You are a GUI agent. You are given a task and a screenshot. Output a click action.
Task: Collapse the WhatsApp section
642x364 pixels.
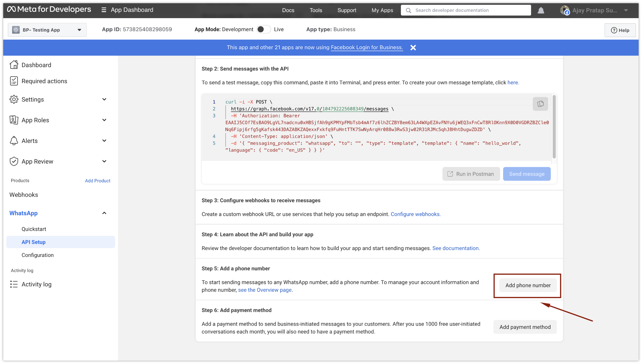(x=104, y=213)
